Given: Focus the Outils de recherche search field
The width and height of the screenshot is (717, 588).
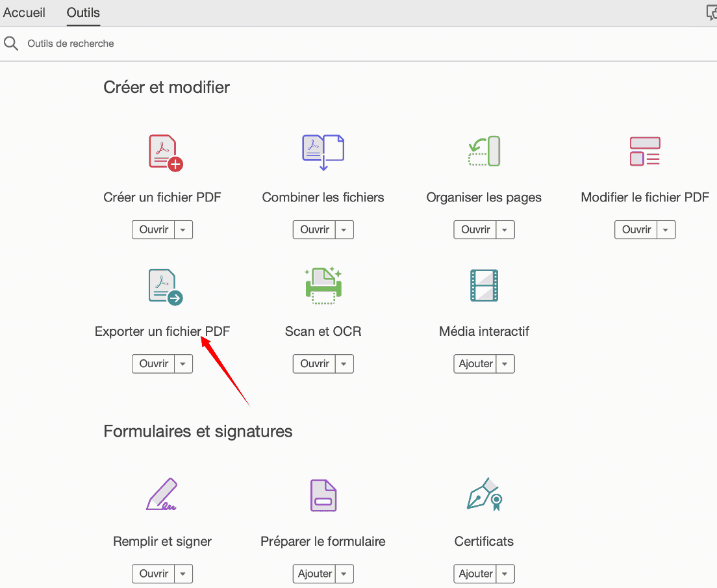Looking at the screenshot, I should click(359, 44).
